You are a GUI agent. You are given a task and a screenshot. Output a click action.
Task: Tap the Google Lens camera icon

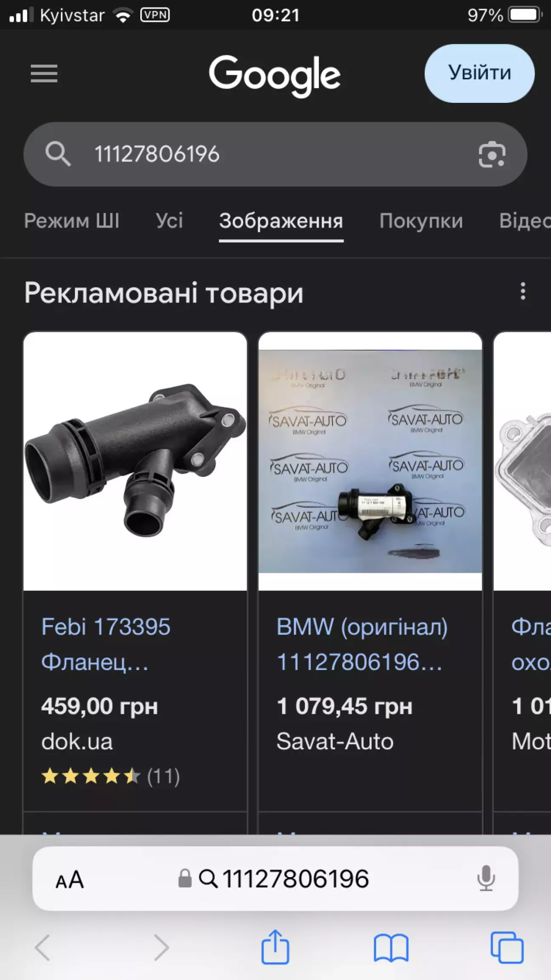(492, 154)
